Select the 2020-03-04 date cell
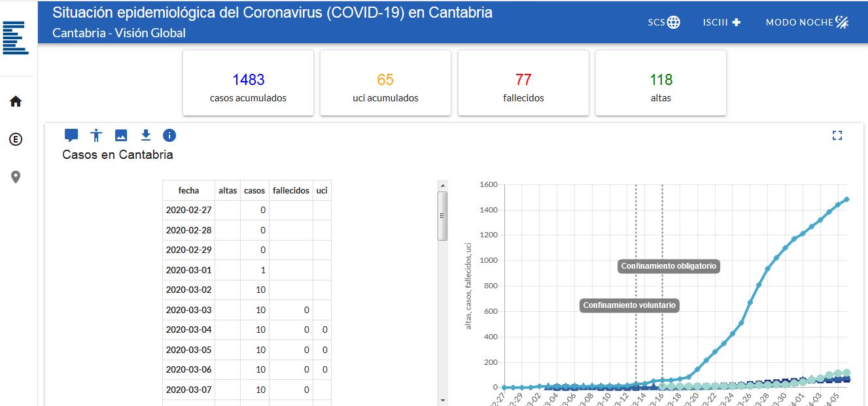The image size is (868, 406). click(x=188, y=330)
